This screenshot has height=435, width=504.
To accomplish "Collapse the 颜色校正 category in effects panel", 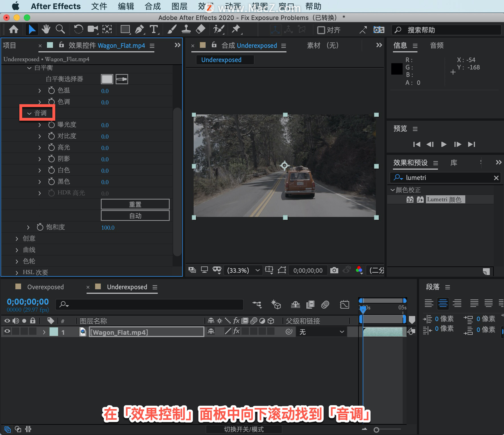I will [392, 190].
